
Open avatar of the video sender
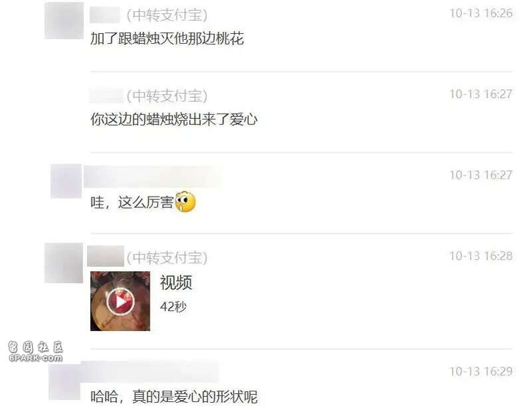(x=64, y=263)
